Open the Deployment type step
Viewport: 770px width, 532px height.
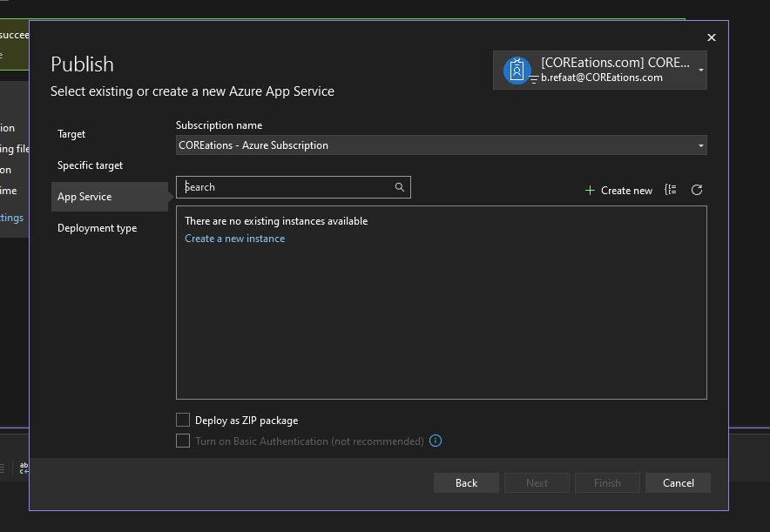pyautogui.click(x=97, y=228)
